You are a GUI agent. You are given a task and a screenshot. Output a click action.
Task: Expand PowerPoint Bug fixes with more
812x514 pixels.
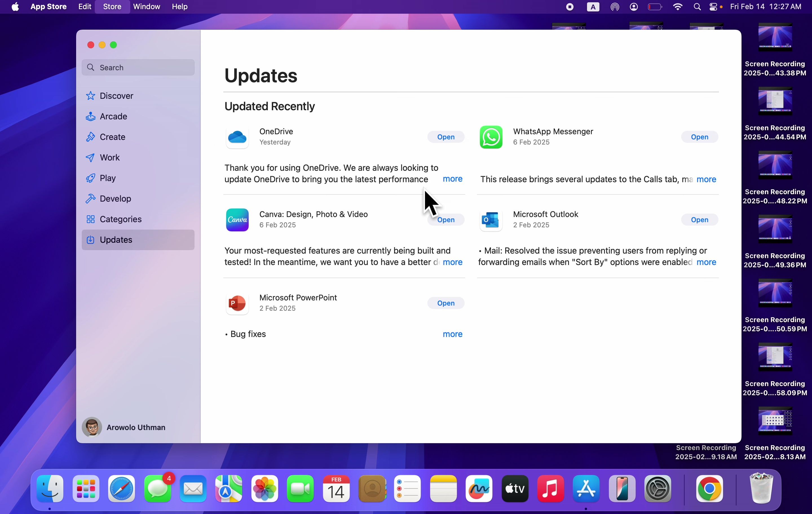453,334
